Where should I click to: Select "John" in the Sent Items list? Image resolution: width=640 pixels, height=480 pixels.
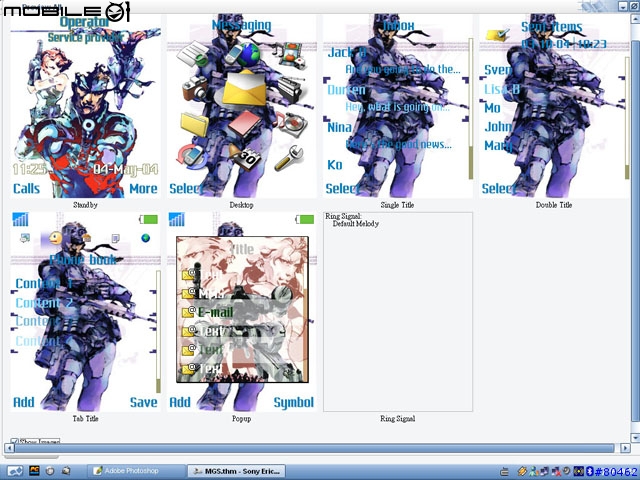tap(498, 127)
